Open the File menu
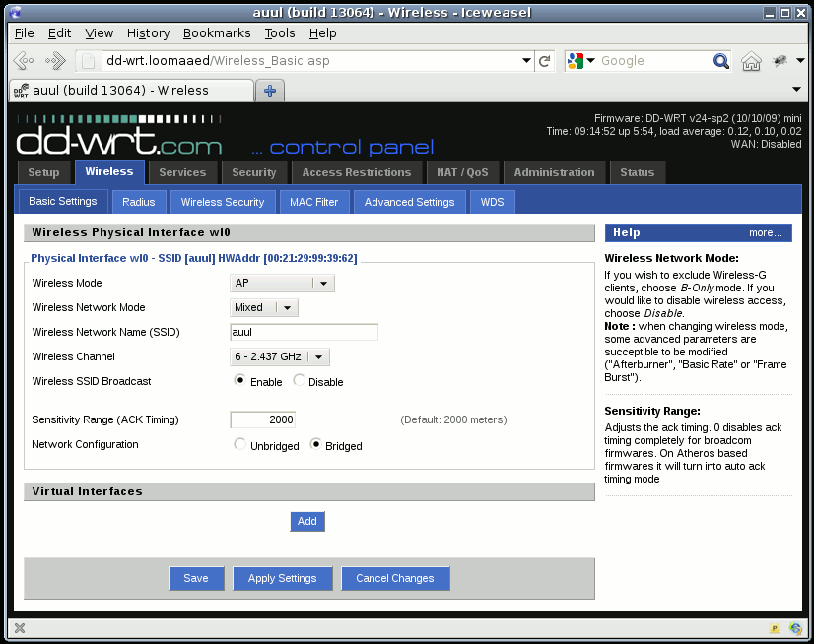Image resolution: width=814 pixels, height=644 pixels. 24,33
